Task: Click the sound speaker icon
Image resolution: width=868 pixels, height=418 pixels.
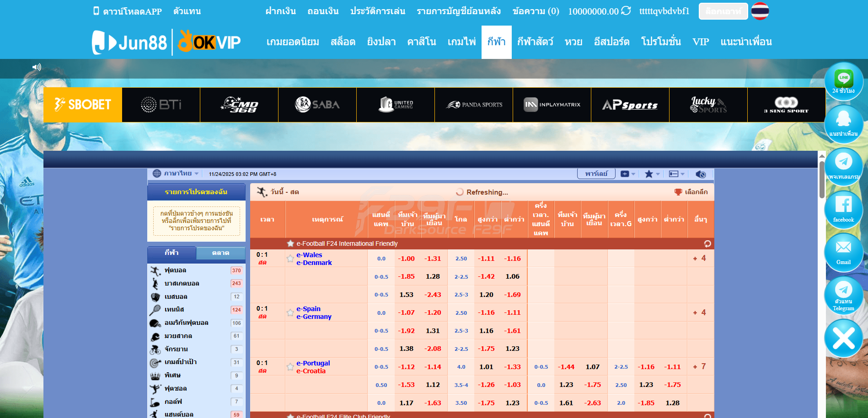Action: (x=37, y=67)
